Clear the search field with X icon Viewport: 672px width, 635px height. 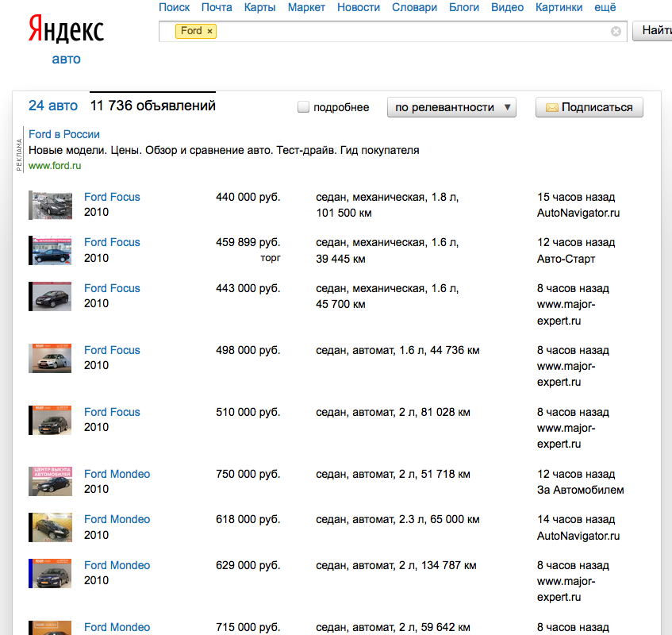pos(616,31)
